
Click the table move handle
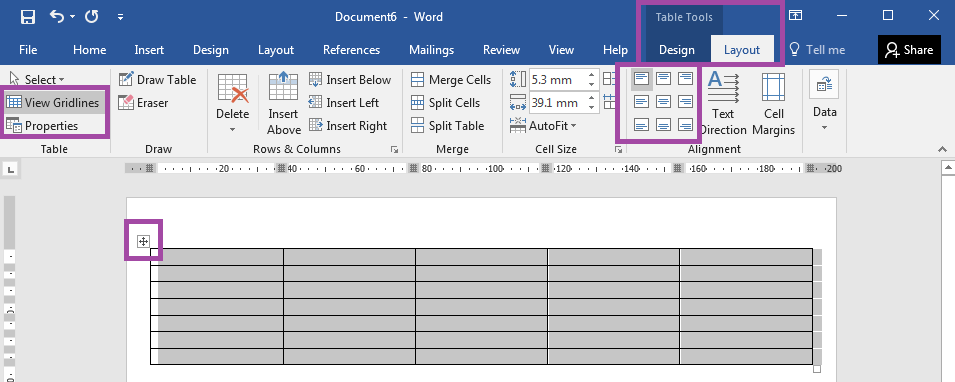click(x=143, y=242)
